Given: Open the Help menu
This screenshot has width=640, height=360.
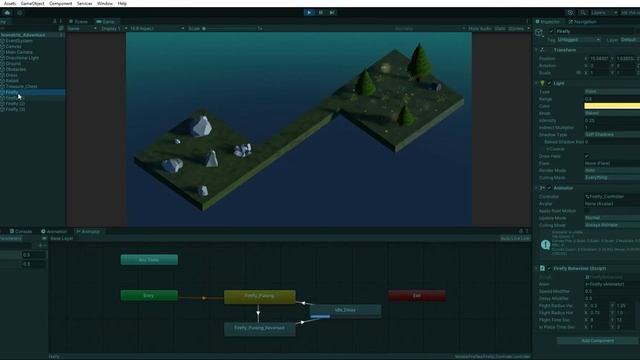Looking at the screenshot, I should 122,3.
